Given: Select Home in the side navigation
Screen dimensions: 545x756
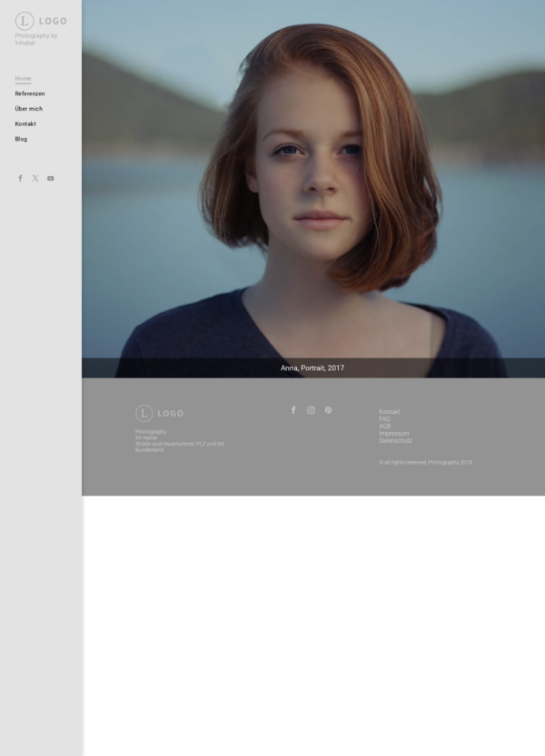Looking at the screenshot, I should tap(23, 79).
